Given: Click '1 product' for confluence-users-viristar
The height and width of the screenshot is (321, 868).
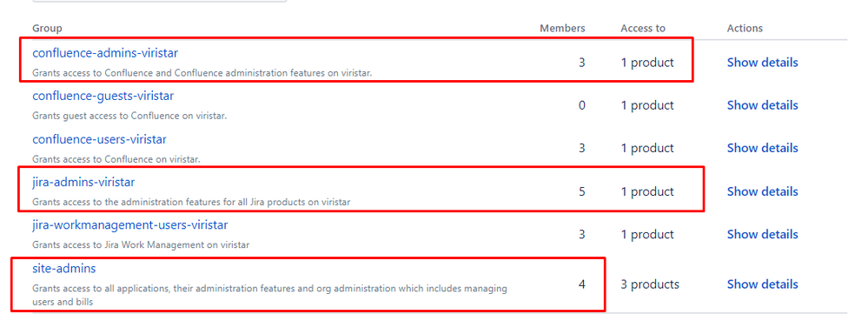Looking at the screenshot, I should (x=647, y=148).
